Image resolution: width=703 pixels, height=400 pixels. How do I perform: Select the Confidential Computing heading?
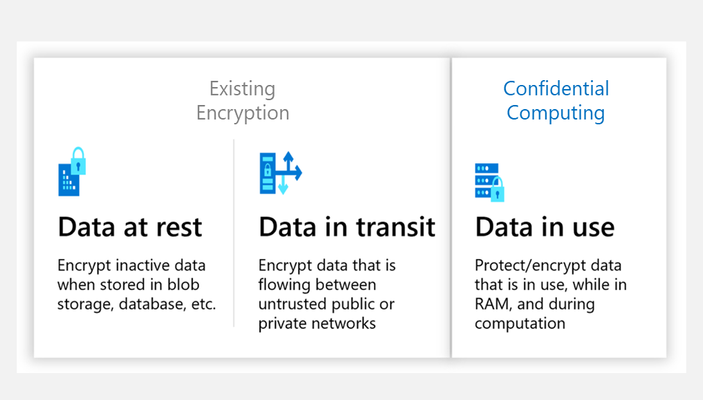click(x=556, y=100)
